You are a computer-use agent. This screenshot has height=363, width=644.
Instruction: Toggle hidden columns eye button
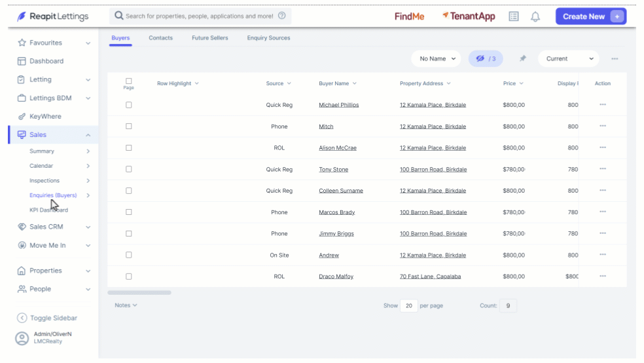(486, 59)
